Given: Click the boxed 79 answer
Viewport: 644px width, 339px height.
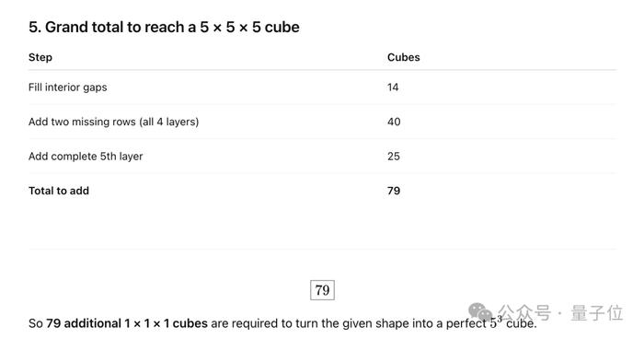Looking at the screenshot, I should (322, 290).
